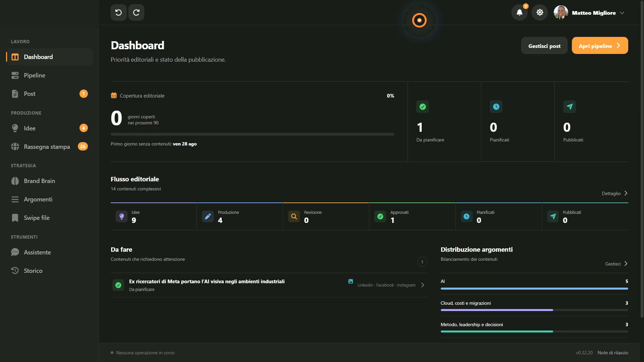Expand the Matteo Migliore user menu
Viewport: 644px width, 362px height.
tap(589, 13)
